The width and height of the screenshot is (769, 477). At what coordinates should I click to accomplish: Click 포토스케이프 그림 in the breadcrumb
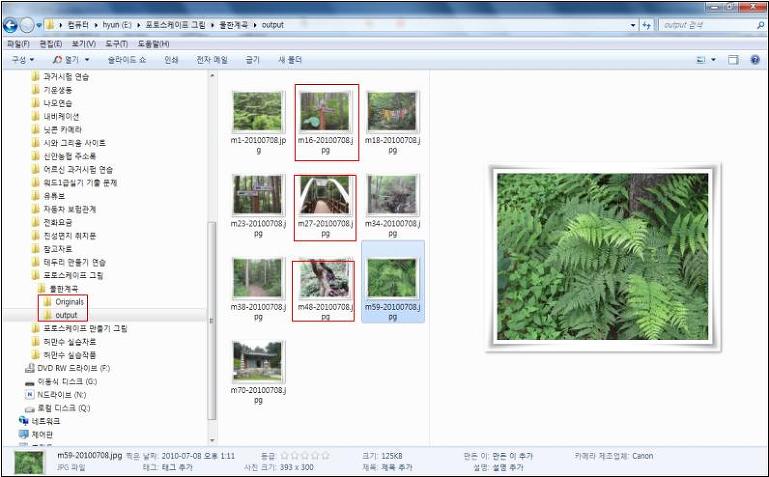(x=175, y=25)
